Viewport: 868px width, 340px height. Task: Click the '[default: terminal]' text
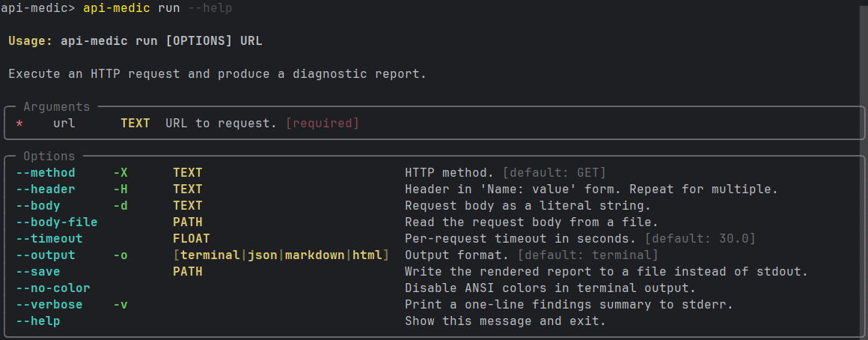coord(588,255)
